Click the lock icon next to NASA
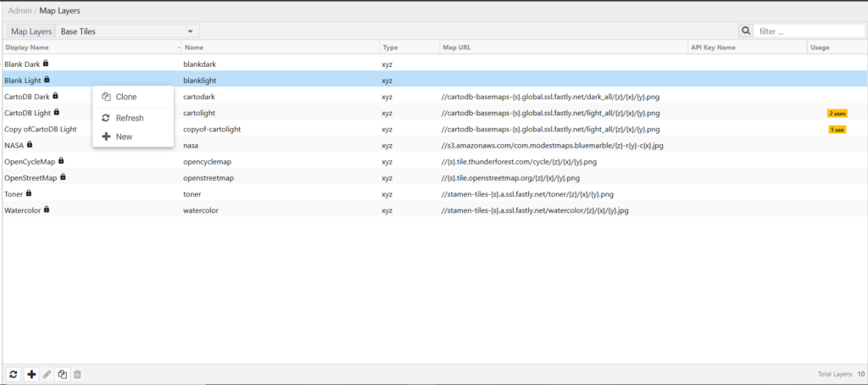This screenshot has height=385, width=868. [30, 144]
